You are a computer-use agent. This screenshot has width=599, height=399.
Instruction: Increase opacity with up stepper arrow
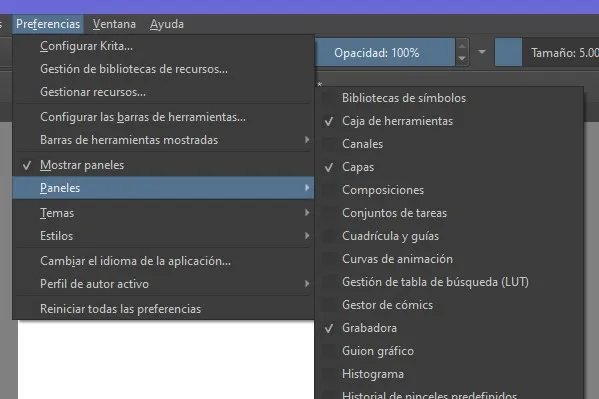click(462, 46)
